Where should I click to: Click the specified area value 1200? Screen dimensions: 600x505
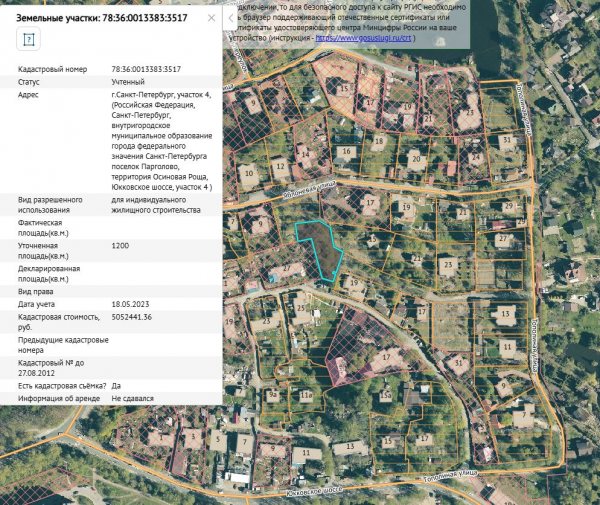pyautogui.click(x=121, y=245)
